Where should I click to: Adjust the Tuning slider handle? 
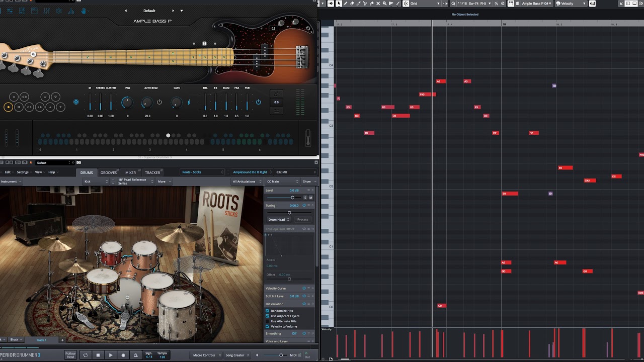(x=289, y=213)
